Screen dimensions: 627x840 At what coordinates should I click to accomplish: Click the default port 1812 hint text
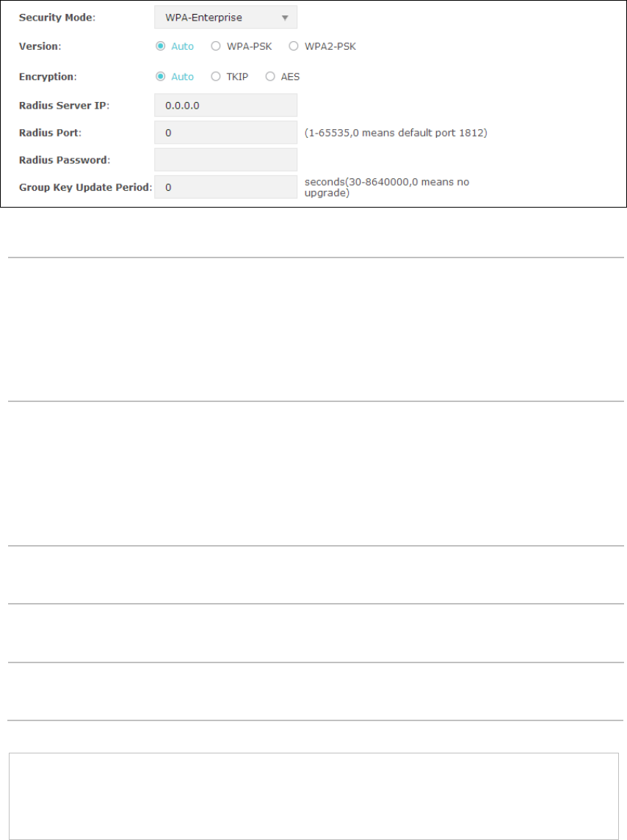tap(396, 133)
